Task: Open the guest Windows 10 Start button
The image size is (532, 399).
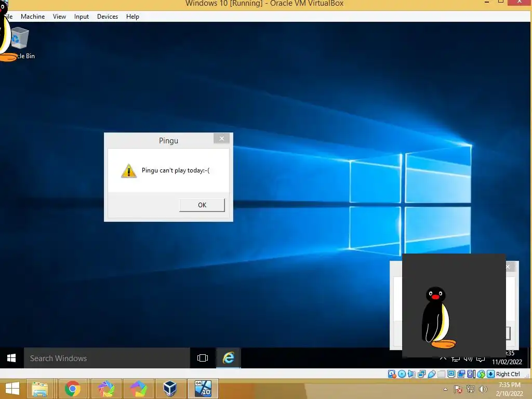Action: pyautogui.click(x=11, y=358)
